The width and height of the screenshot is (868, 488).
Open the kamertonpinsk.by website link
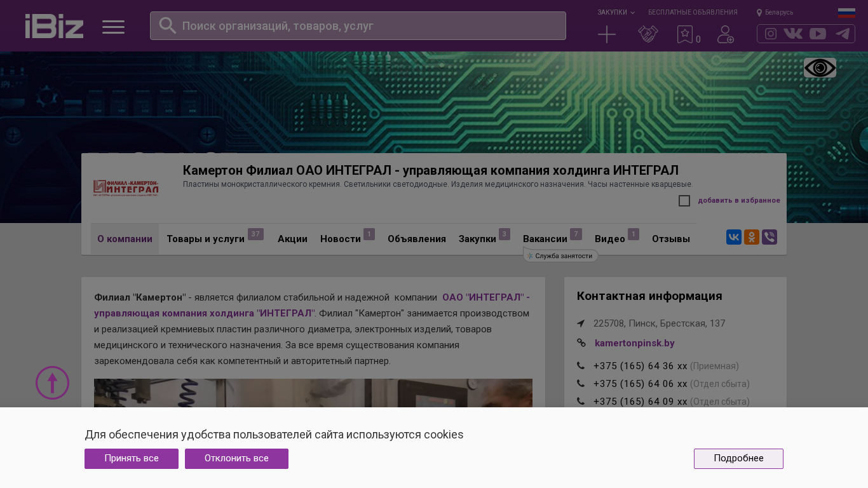point(635,343)
